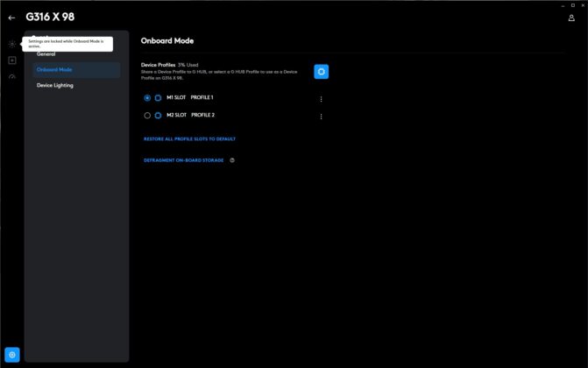Screen dimensions: 588x368
Task: Click the PROFILE 2 label
Action: (x=203, y=115)
